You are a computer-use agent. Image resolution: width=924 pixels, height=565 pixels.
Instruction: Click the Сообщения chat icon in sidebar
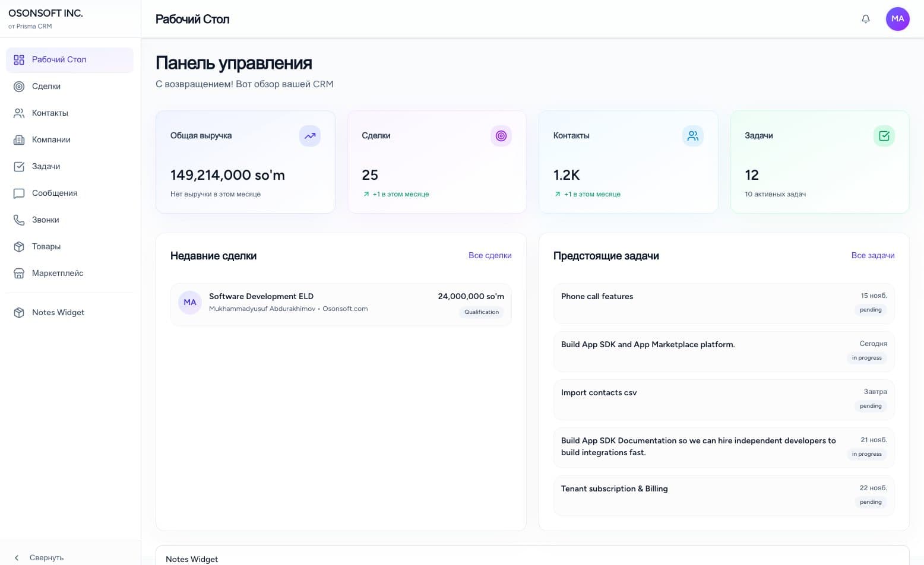coord(19,193)
